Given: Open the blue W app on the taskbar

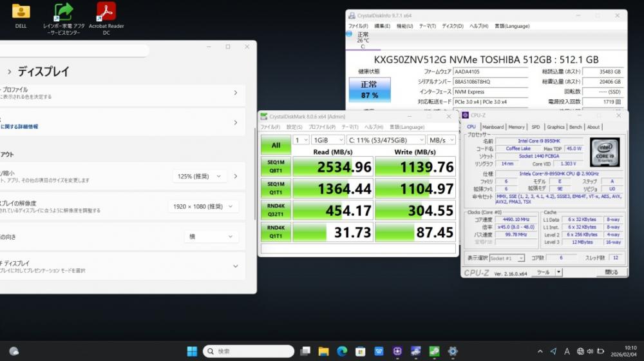Looking at the screenshot, I should pyautogui.click(x=379, y=351).
